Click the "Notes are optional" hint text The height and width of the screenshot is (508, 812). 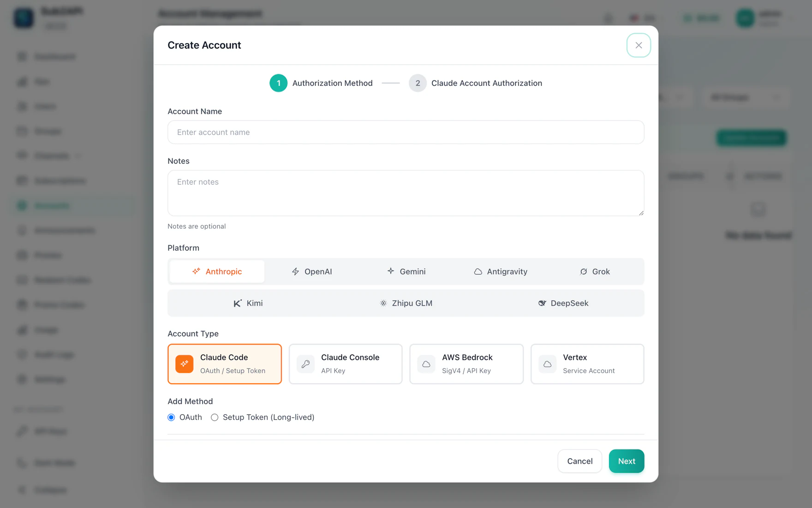point(197,226)
